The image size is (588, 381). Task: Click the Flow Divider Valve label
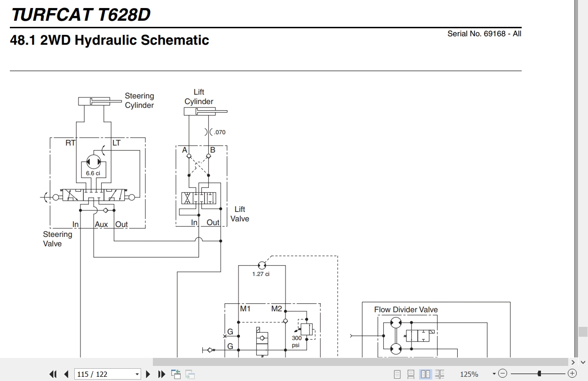406,310
